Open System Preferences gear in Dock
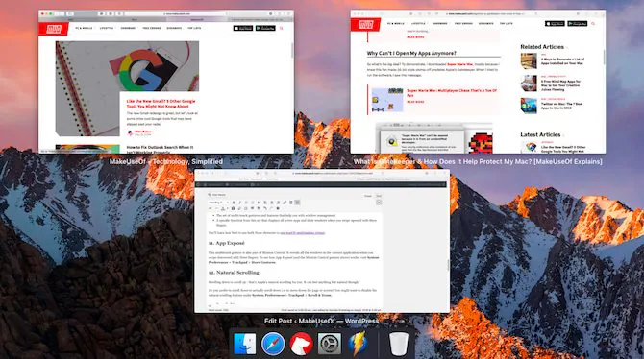The width and height of the screenshot is (644, 359). (330, 344)
